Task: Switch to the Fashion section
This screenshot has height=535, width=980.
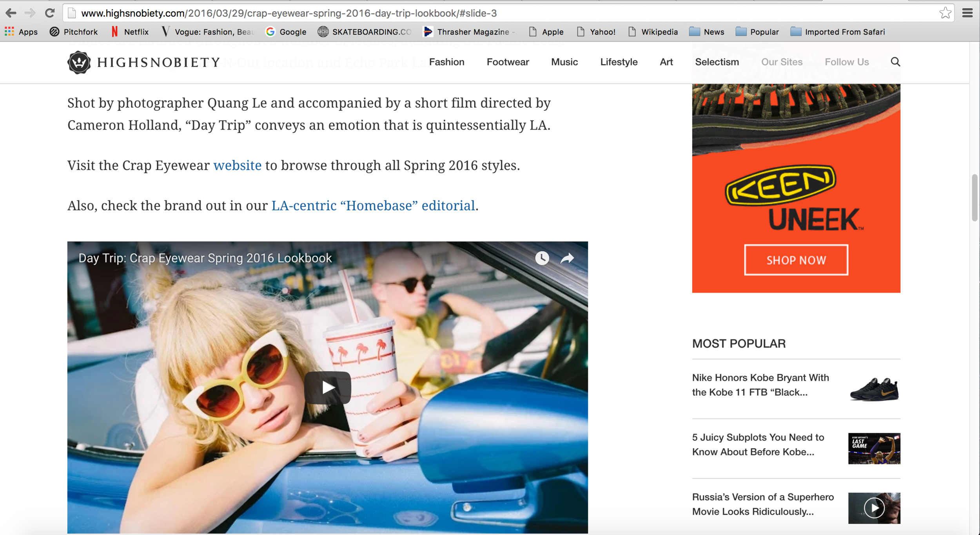Action: 446,62
